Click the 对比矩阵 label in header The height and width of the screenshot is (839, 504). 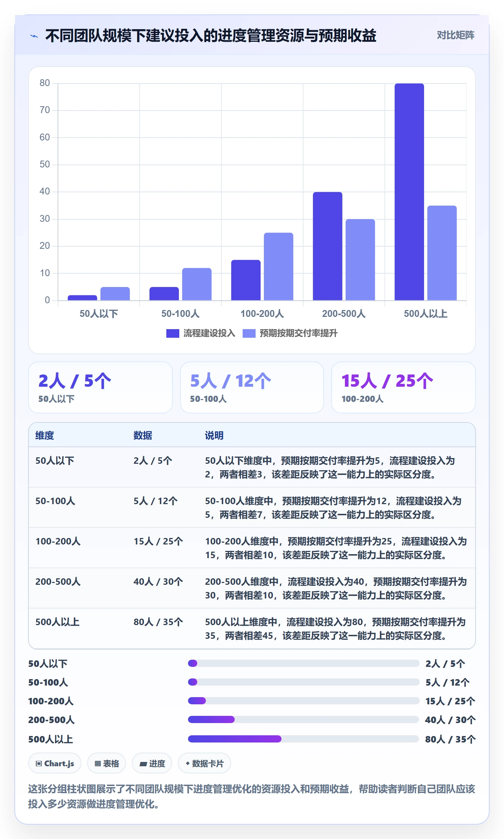click(x=455, y=35)
